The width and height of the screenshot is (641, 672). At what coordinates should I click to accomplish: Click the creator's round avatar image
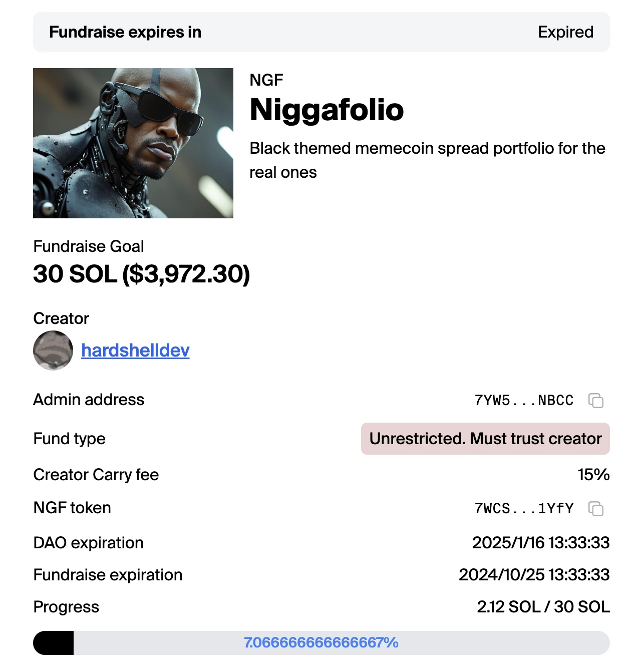point(53,351)
